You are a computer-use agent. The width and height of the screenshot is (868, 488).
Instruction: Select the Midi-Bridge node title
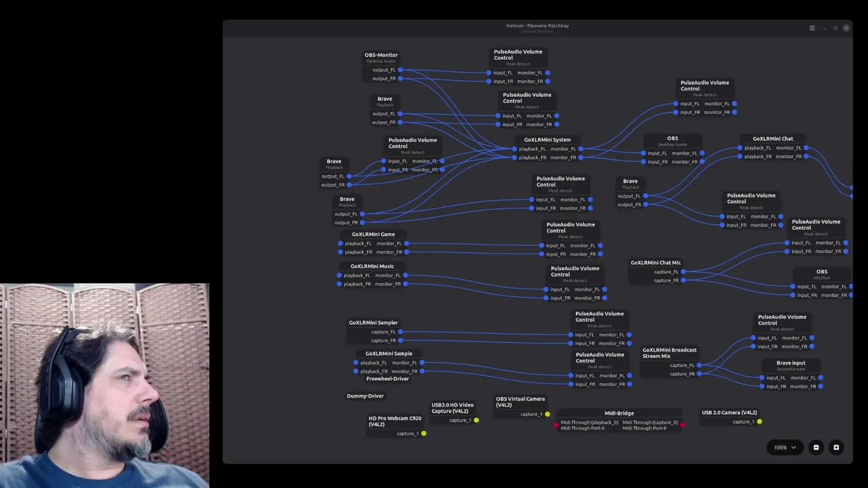[619, 413]
